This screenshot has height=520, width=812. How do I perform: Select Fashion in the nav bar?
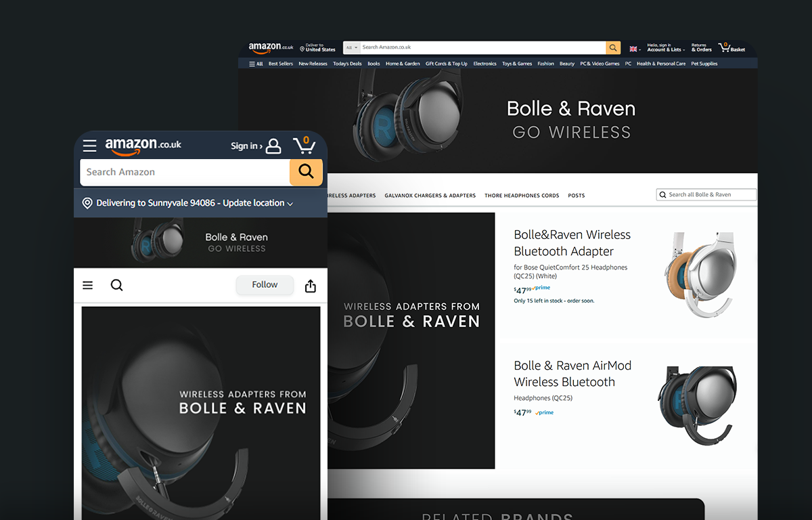click(546, 64)
